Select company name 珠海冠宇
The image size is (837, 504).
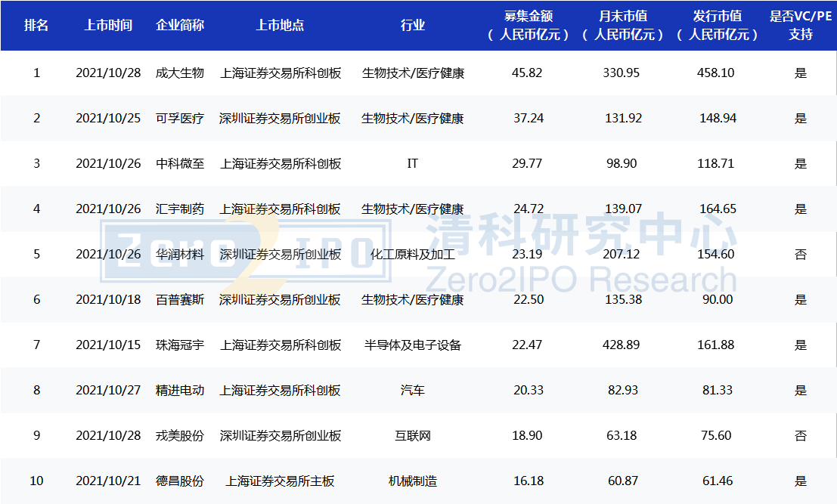180,345
